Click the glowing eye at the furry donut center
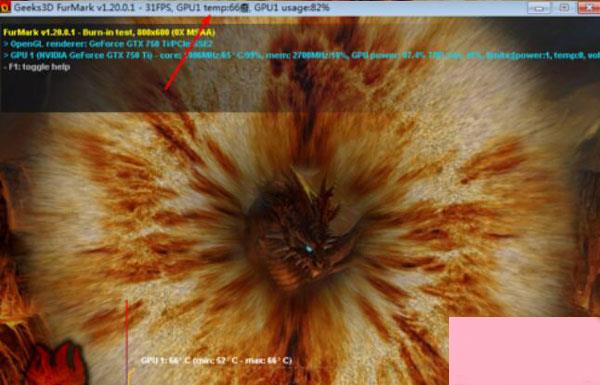 pyautogui.click(x=309, y=250)
